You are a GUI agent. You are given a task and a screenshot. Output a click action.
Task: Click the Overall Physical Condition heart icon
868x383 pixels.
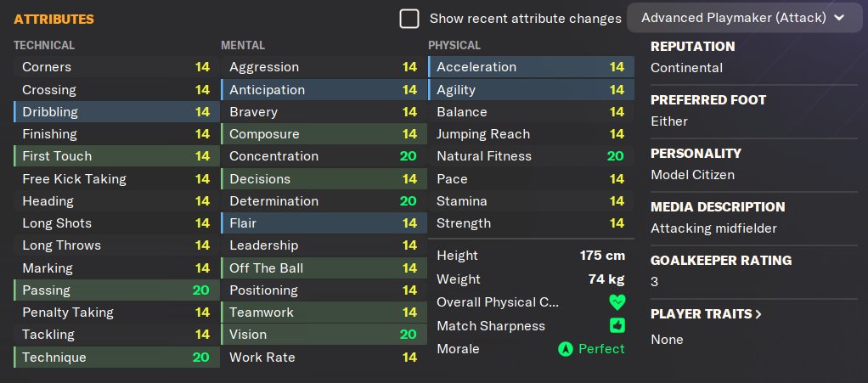(x=617, y=302)
